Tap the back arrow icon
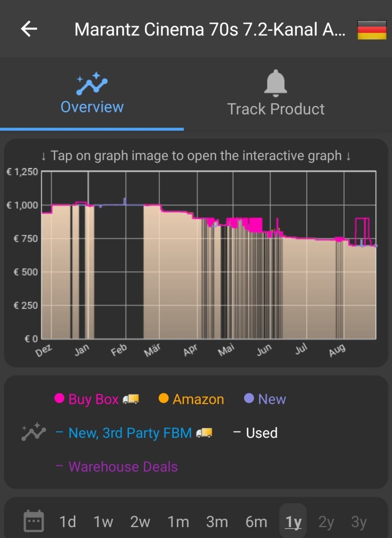Viewport: 392px width, 538px height. [29, 29]
